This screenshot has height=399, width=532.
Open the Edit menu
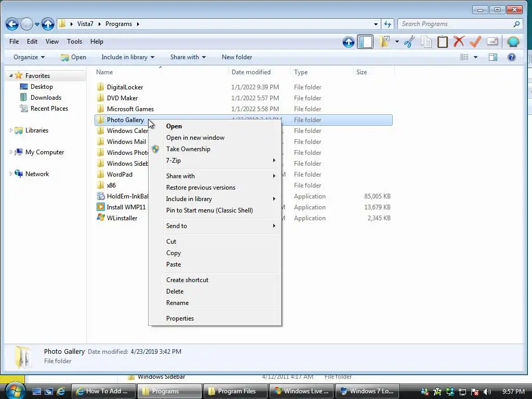point(32,42)
